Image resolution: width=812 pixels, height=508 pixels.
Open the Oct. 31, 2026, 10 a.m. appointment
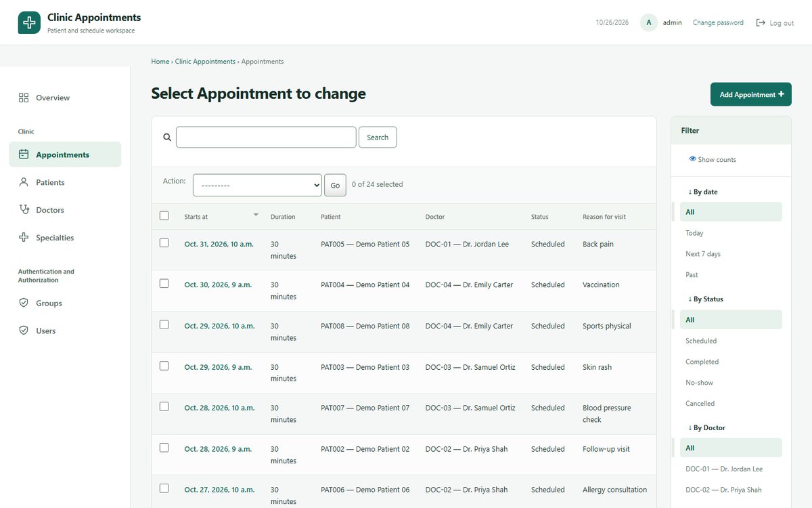click(x=219, y=244)
